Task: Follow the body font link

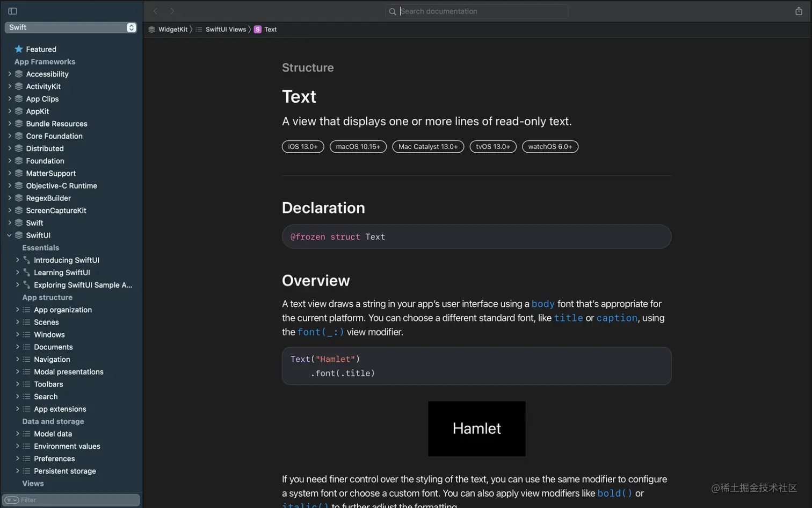Action: pos(542,304)
